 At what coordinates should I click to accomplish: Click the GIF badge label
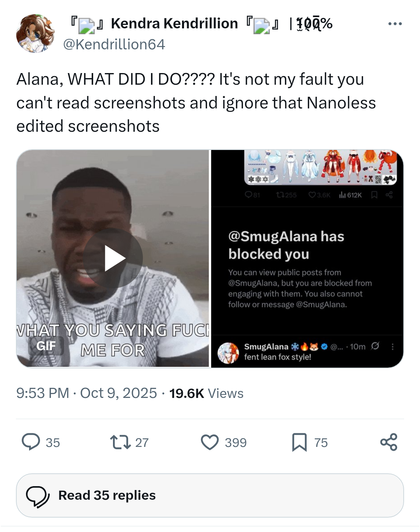(46, 345)
